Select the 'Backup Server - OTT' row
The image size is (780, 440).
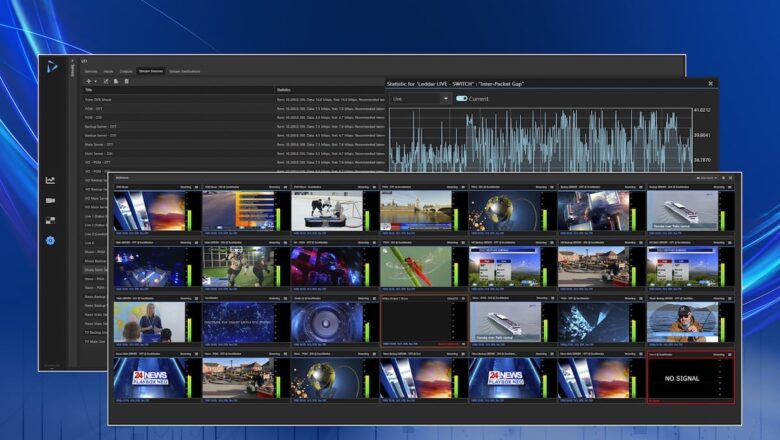pos(234,126)
